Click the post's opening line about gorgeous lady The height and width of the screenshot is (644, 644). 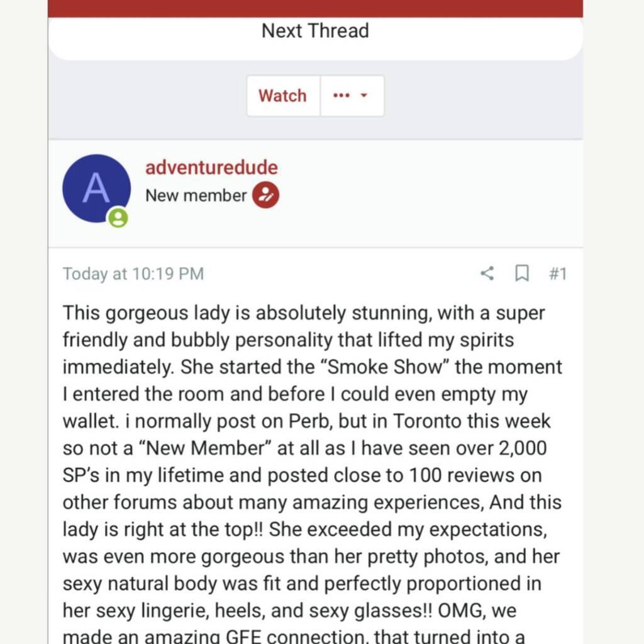(304, 313)
